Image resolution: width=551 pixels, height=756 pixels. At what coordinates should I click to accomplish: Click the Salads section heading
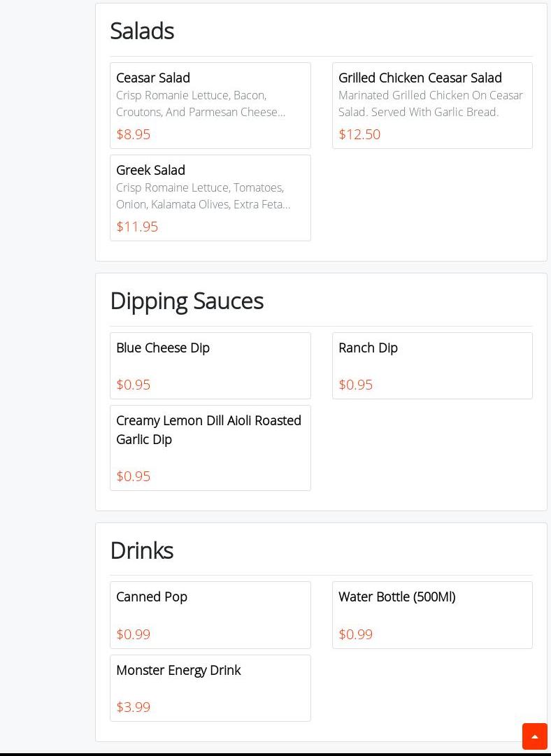pyautogui.click(x=142, y=31)
